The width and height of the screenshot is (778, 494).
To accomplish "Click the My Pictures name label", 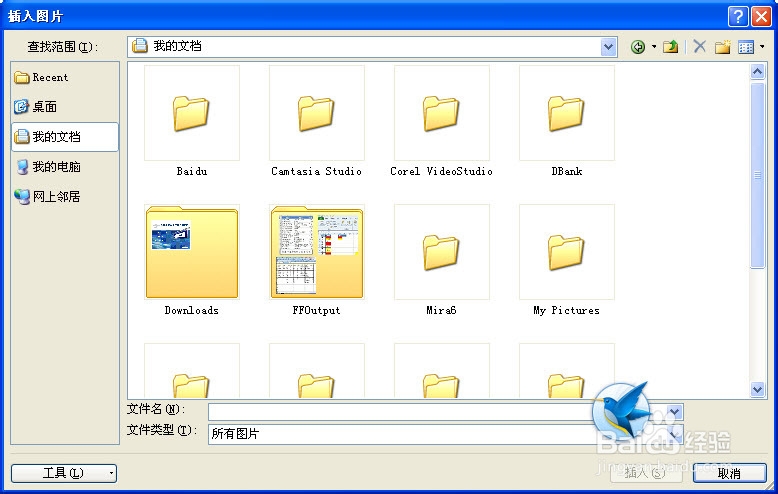I will pyautogui.click(x=567, y=310).
